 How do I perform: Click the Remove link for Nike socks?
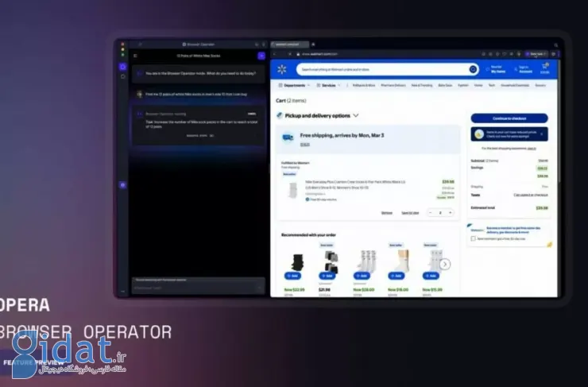point(387,213)
